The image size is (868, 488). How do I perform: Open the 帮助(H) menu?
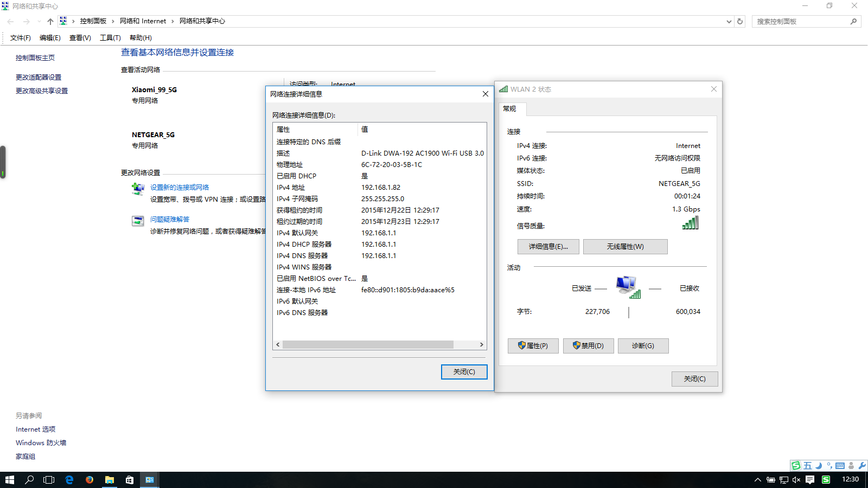click(x=141, y=38)
